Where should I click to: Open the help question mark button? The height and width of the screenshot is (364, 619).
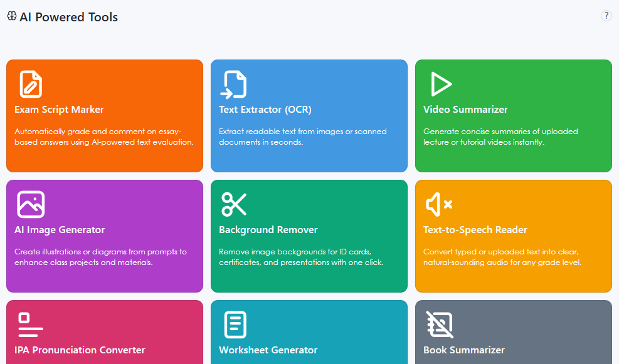[606, 15]
